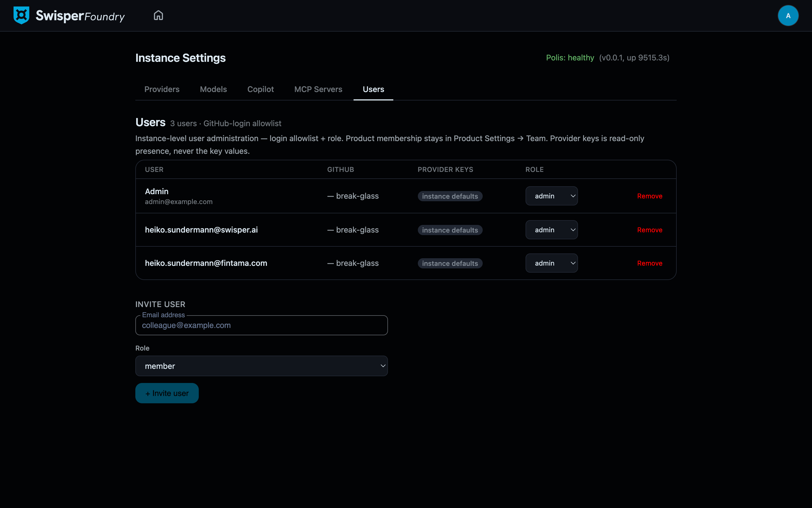Open role dropdown for heiko.sundermann@fintama.com

[551, 263]
